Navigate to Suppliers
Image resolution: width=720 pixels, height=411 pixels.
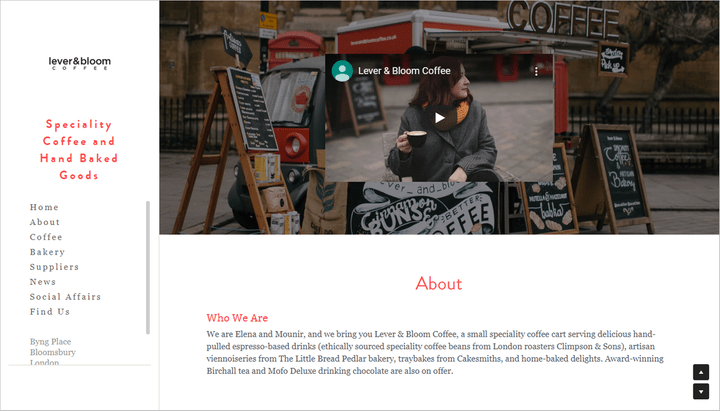click(54, 267)
